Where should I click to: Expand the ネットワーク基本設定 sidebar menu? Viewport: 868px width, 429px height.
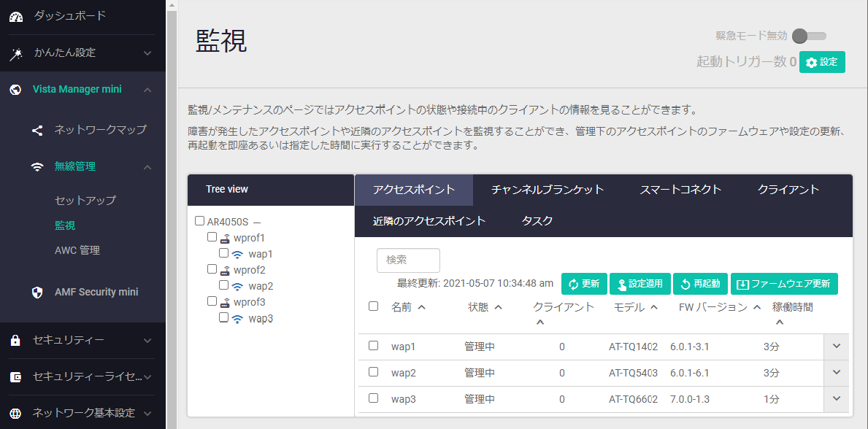(x=147, y=414)
